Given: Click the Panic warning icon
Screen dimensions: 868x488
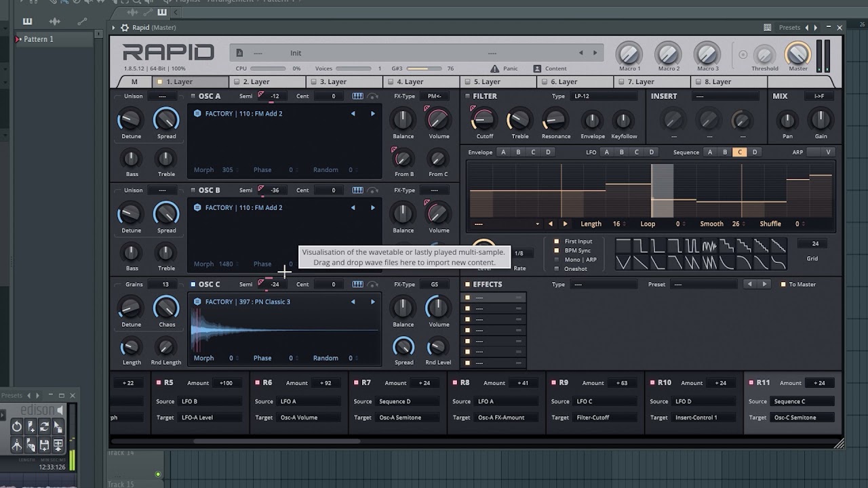Looking at the screenshot, I should (494, 68).
